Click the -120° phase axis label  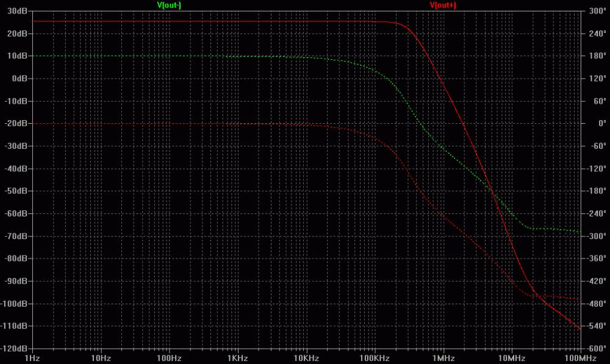point(596,168)
